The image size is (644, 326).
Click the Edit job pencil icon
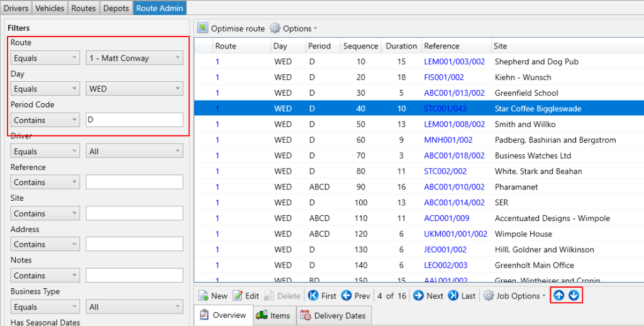(238, 296)
